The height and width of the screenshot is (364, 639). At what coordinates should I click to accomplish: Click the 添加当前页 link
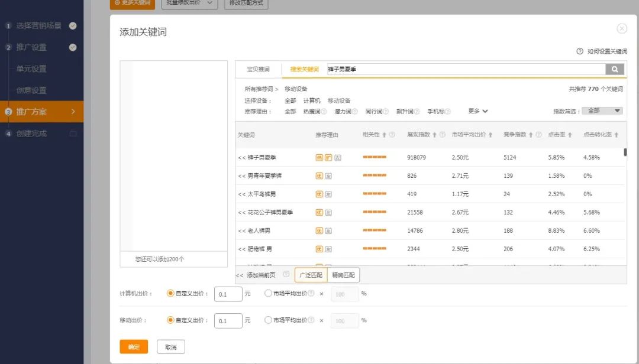tap(262, 275)
